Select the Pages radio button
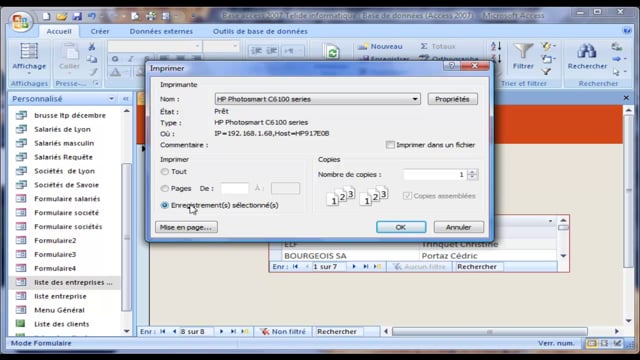This screenshot has height=360, width=640. [164, 189]
